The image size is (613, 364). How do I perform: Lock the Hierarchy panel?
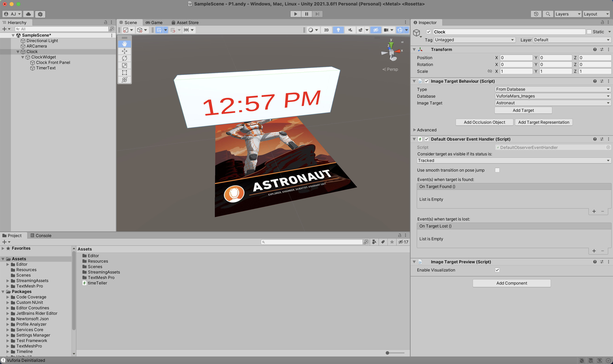click(105, 22)
